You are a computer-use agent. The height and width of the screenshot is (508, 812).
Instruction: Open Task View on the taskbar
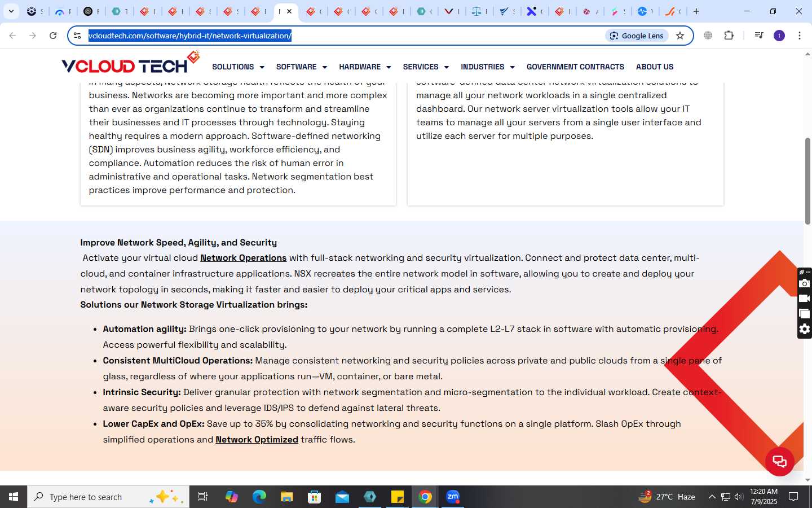(x=203, y=497)
